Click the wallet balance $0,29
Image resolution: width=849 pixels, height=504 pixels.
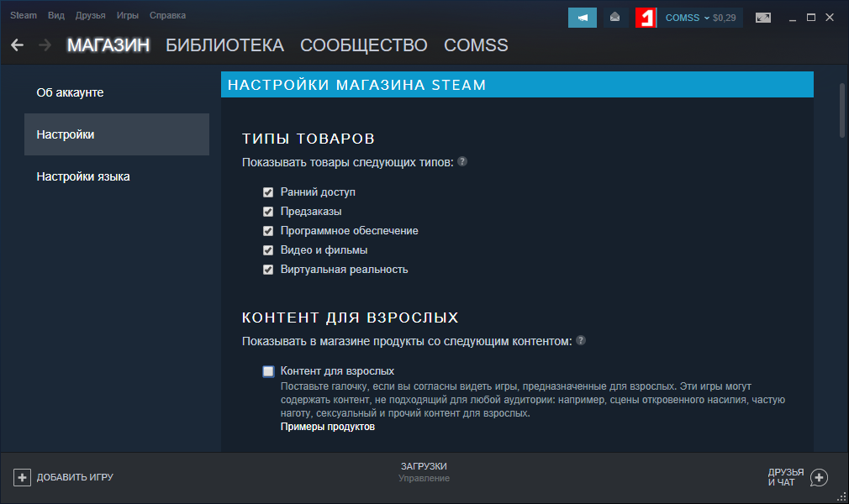pos(725,18)
